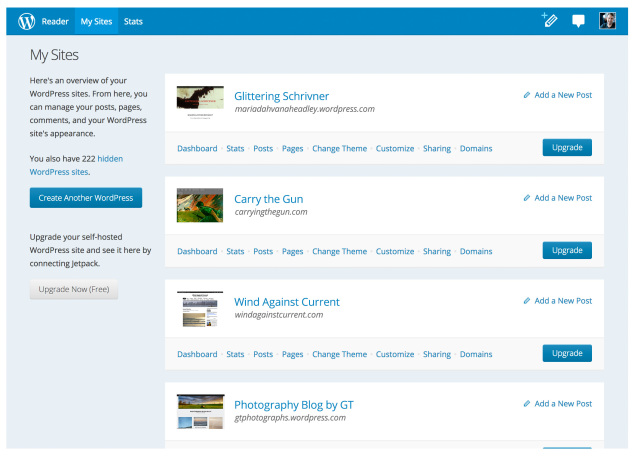This screenshot has width=635, height=457.
Task: Click Upgrade Now (Free) button
Action: pyautogui.click(x=74, y=289)
